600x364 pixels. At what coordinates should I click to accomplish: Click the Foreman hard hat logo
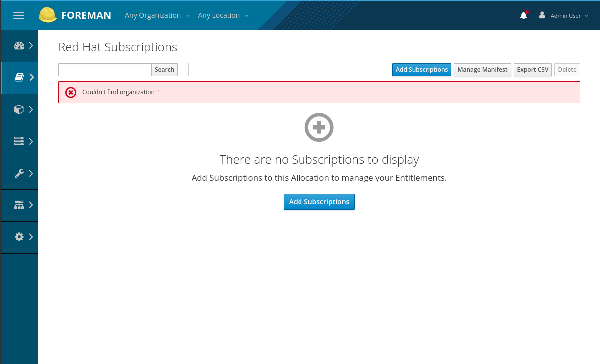48,15
